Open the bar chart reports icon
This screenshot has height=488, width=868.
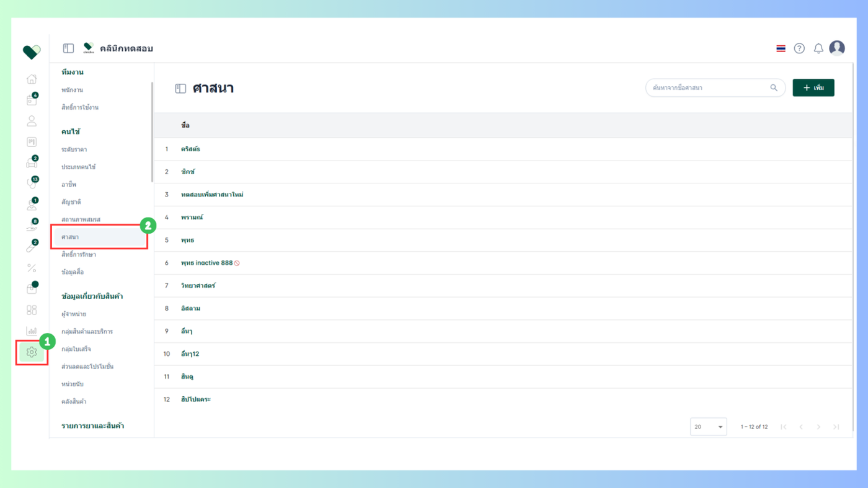(32, 331)
